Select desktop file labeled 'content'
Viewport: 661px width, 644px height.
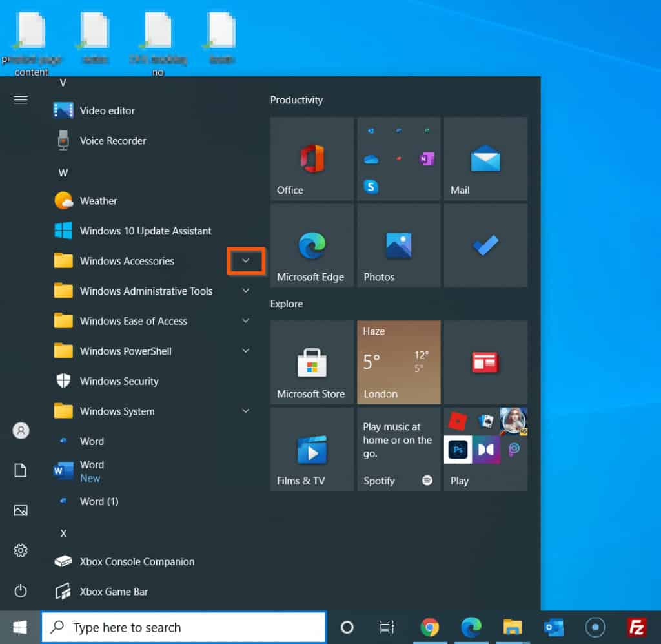point(32,43)
